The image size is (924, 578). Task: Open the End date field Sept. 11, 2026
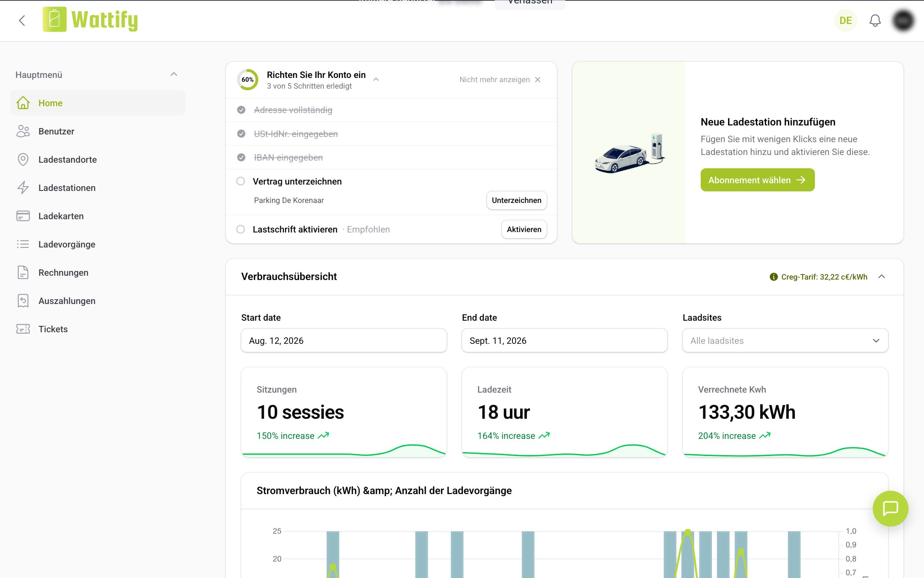(x=564, y=340)
